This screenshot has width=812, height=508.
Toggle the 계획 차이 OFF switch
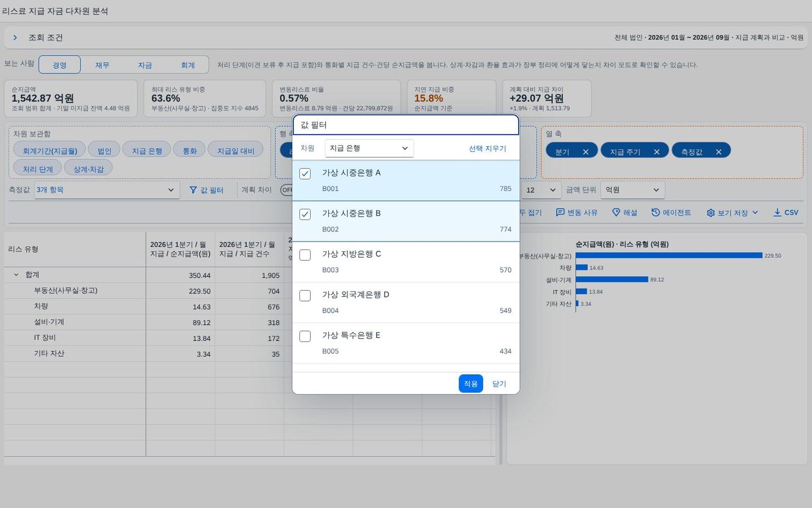(287, 190)
